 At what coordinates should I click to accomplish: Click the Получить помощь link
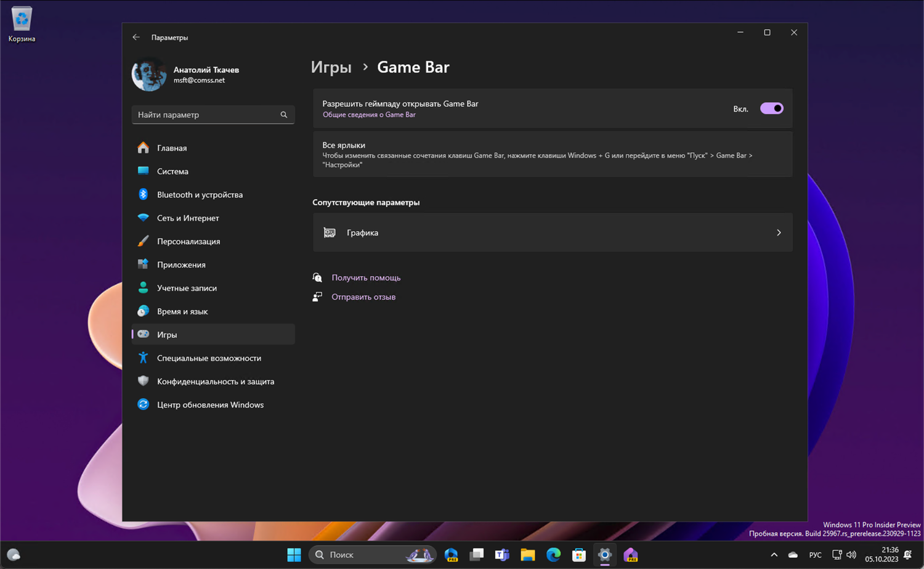[366, 277]
